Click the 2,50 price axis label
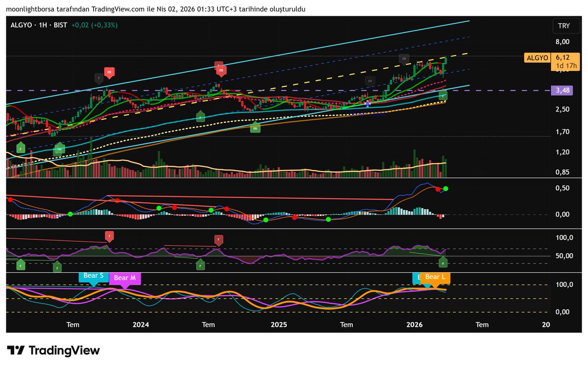 (x=563, y=109)
